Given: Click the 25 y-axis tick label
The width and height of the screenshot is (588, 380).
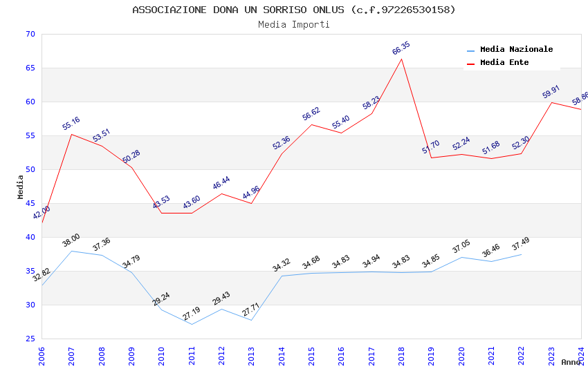Looking at the screenshot, I should coord(30,339).
